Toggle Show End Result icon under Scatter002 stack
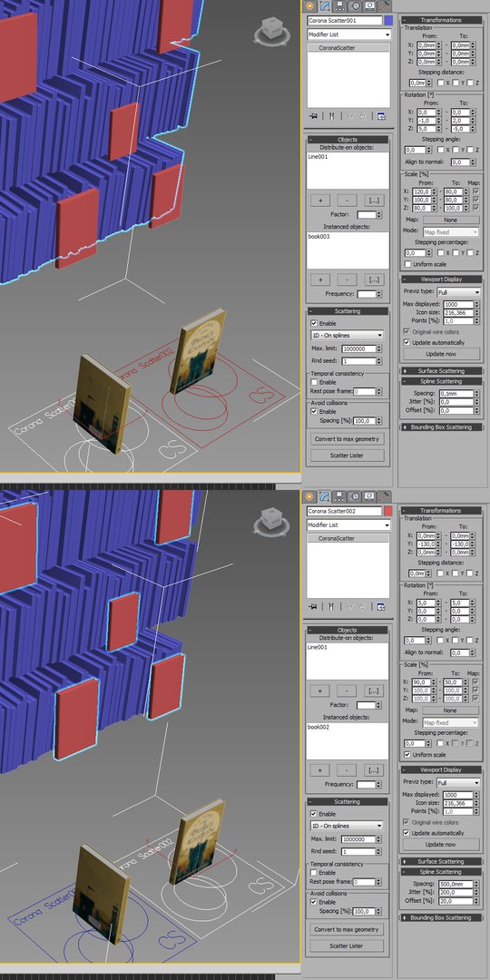This screenshot has width=490, height=980. (332, 606)
